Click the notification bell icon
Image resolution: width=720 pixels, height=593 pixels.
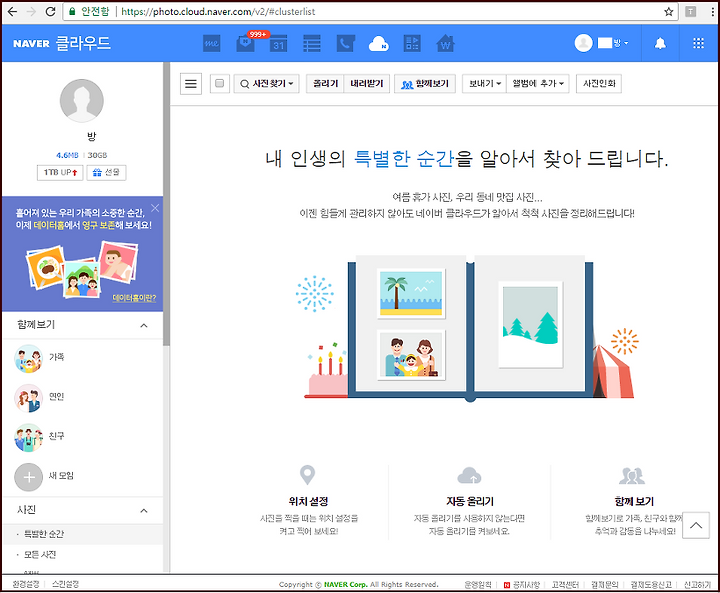(660, 44)
